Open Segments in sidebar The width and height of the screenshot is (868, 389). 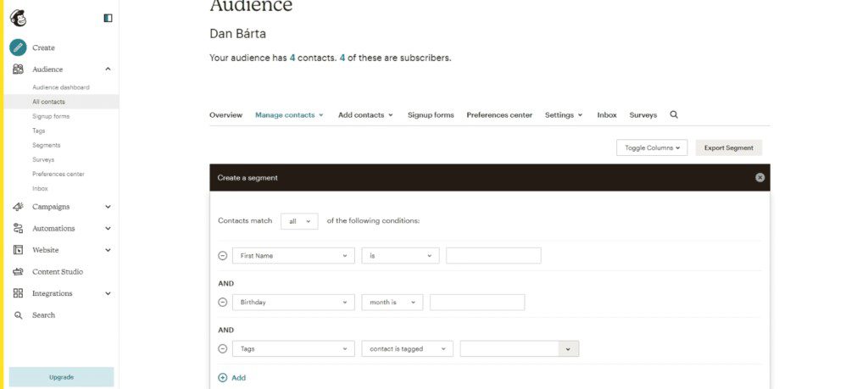[47, 145]
